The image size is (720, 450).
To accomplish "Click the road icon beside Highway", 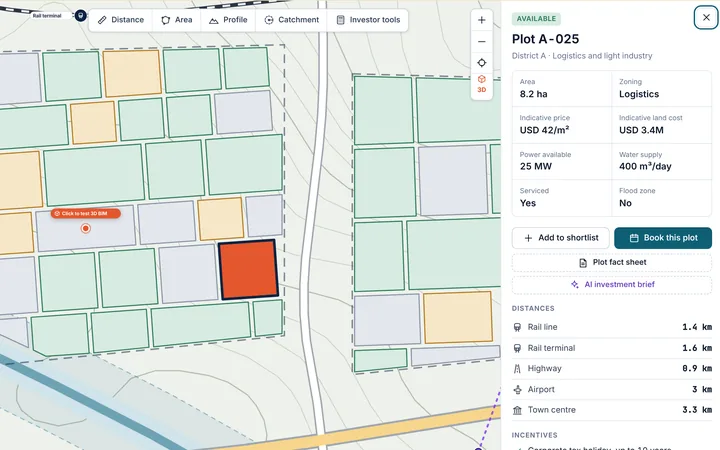I will click(x=518, y=368).
